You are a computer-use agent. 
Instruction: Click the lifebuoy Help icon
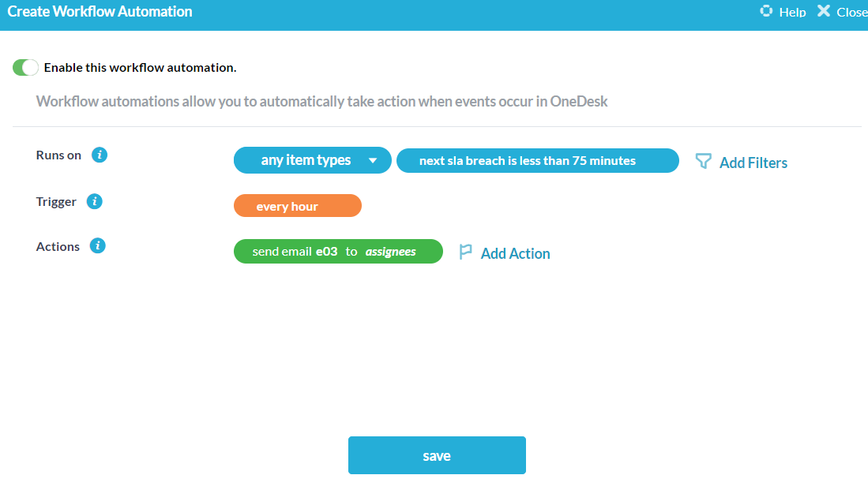765,12
